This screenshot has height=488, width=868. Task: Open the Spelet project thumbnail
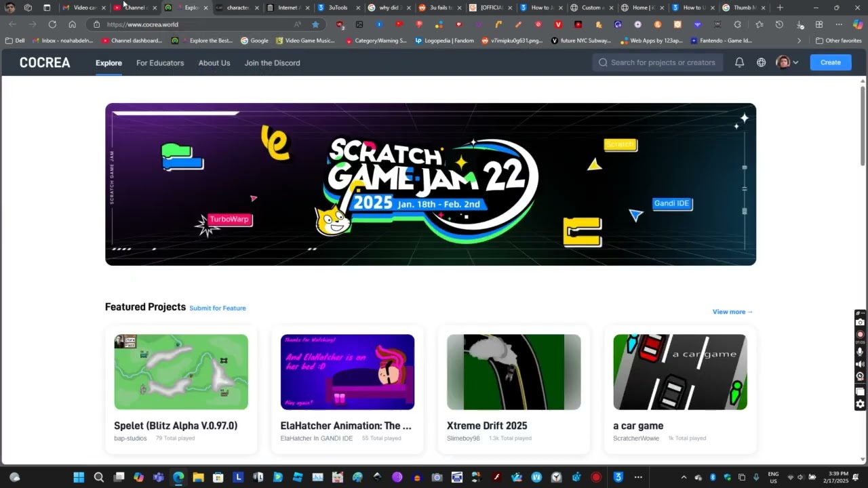pos(181,372)
